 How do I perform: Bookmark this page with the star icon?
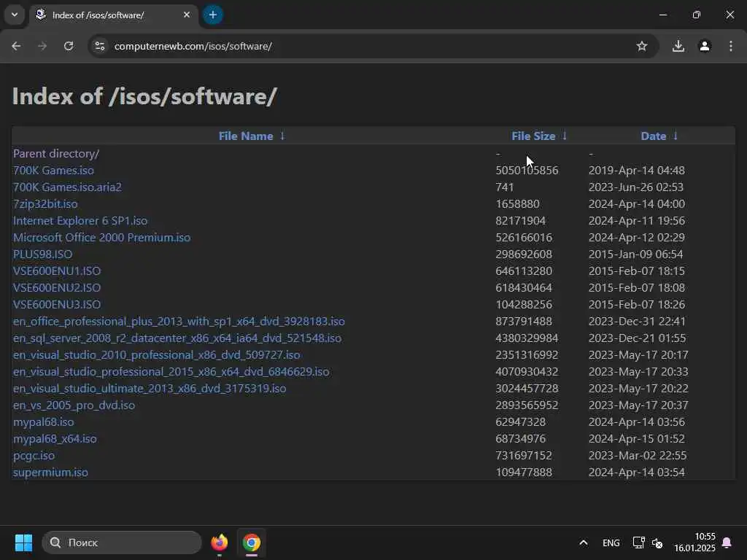click(x=642, y=46)
